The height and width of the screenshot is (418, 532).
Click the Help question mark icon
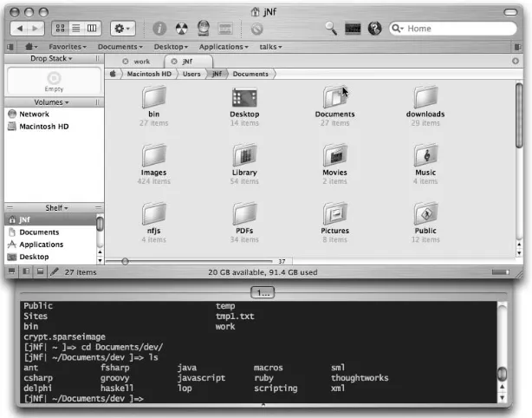click(x=374, y=29)
